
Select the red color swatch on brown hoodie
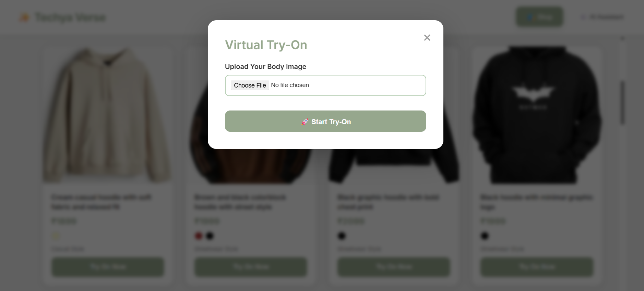coord(199,236)
